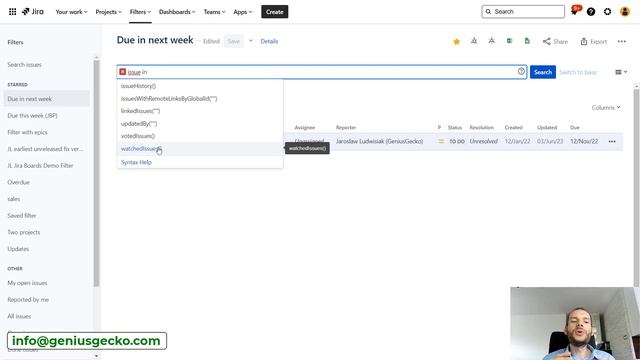Open the sales filter
Image resolution: width=640 pixels, height=360 pixels.
coord(14,199)
